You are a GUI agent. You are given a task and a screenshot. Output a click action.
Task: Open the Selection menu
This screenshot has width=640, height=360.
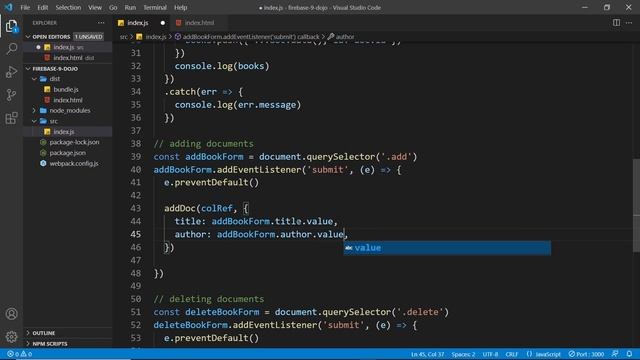click(x=68, y=7)
